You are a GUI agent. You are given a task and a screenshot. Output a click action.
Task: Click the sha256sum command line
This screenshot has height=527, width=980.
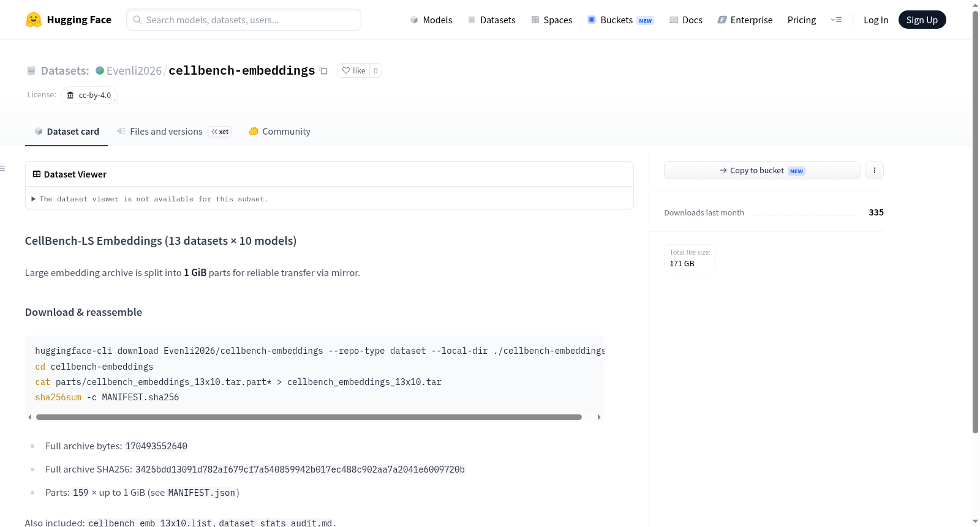tap(107, 397)
